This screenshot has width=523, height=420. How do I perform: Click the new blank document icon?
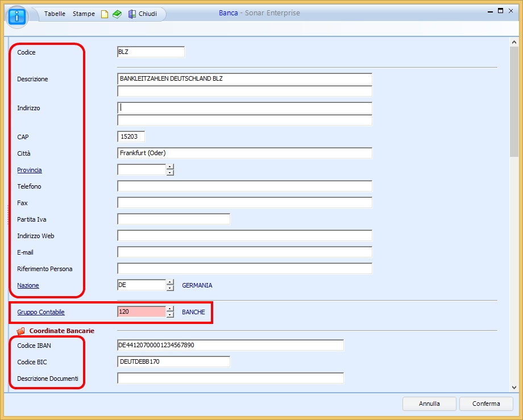click(105, 14)
